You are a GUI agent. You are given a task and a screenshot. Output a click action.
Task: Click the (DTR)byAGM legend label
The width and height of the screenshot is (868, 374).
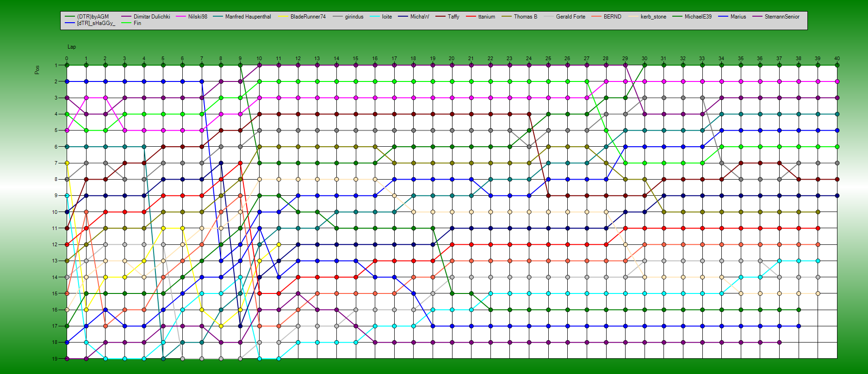(x=93, y=17)
